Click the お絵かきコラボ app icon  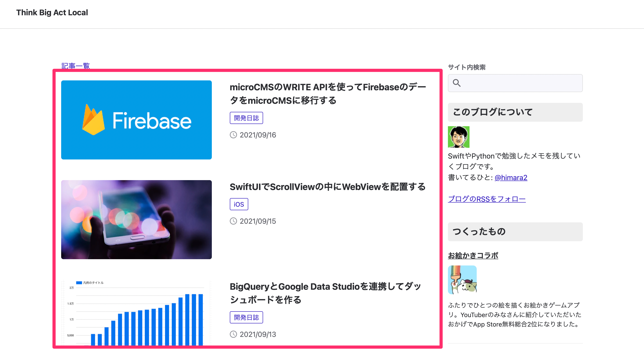pos(462,280)
